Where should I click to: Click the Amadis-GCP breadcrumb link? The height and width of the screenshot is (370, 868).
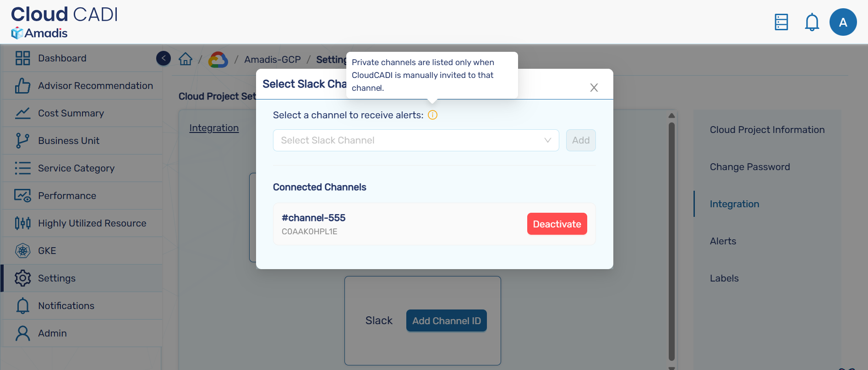click(272, 60)
